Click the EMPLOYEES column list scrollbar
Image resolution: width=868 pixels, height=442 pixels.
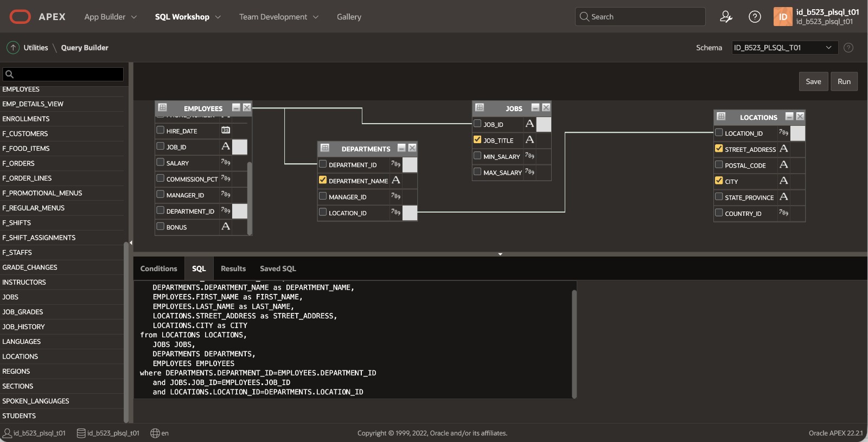tap(250, 197)
